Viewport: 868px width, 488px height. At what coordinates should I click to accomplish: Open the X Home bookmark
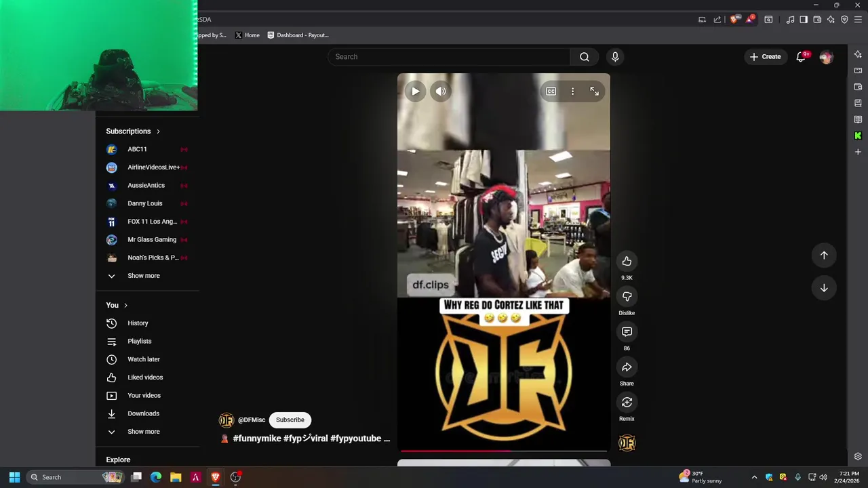247,35
